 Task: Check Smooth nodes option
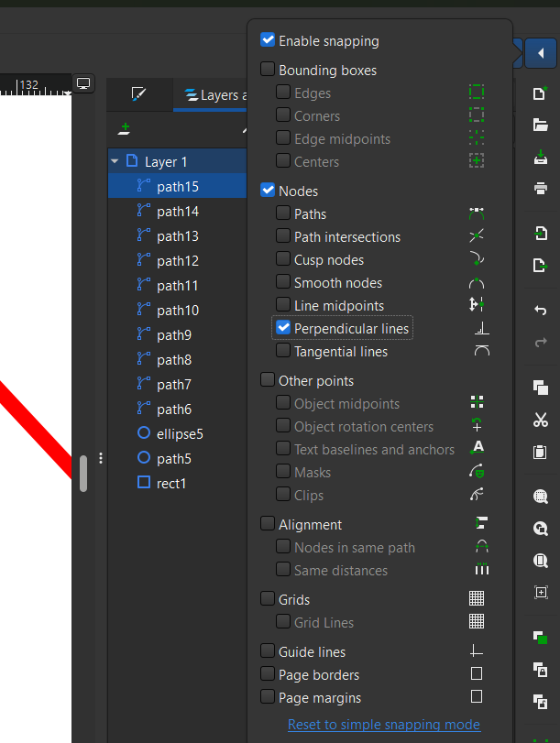(x=283, y=281)
